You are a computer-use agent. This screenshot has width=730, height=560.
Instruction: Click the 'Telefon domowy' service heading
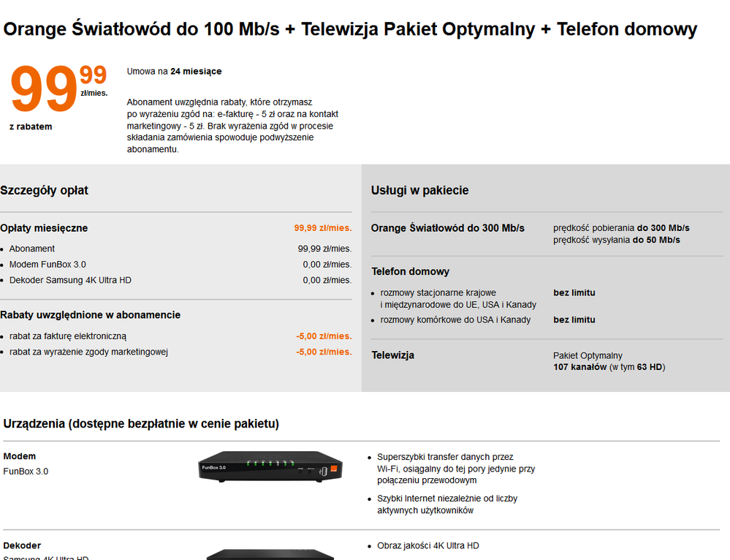coord(410,271)
